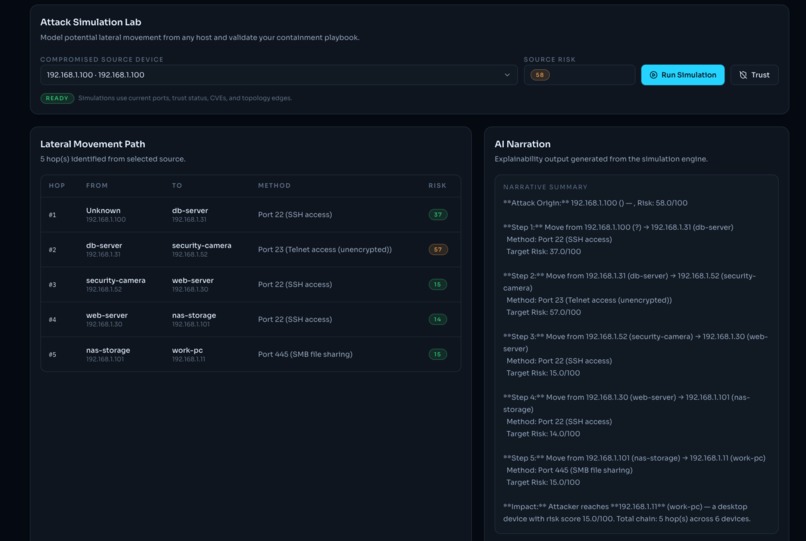Click the Step 3 narration line

pos(635,342)
